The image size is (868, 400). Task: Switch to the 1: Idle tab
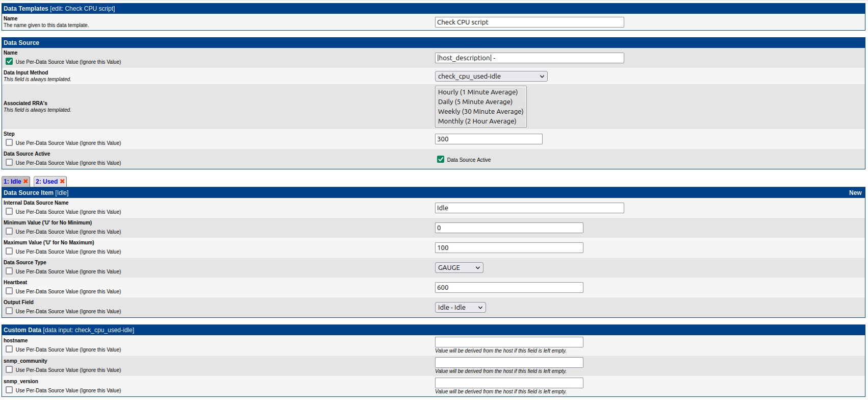[x=12, y=182]
